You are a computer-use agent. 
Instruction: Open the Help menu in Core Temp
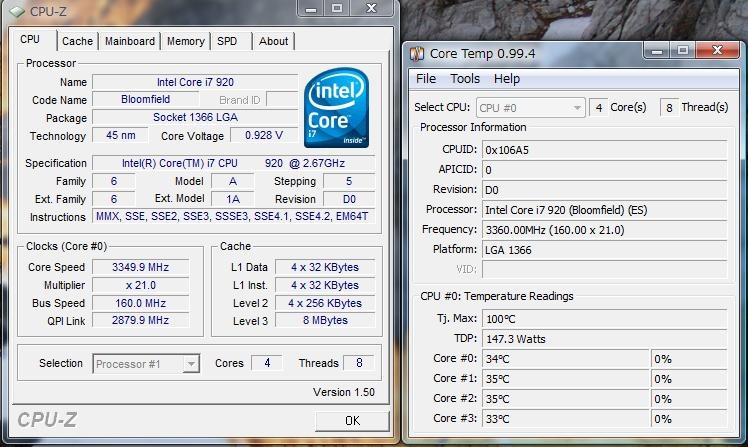click(x=507, y=79)
